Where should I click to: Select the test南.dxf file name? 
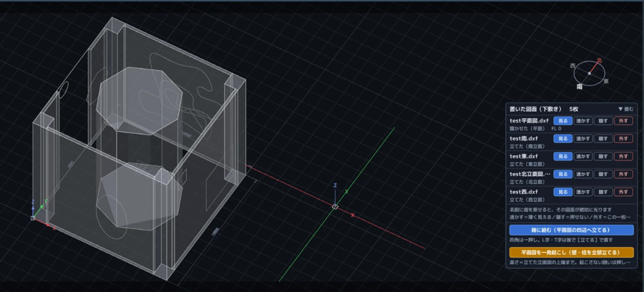[524, 138]
